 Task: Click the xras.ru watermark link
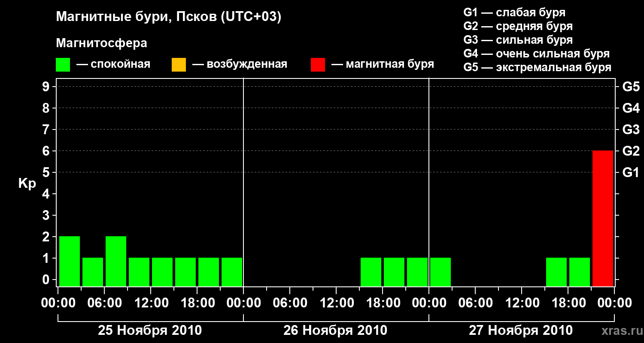pos(620,331)
